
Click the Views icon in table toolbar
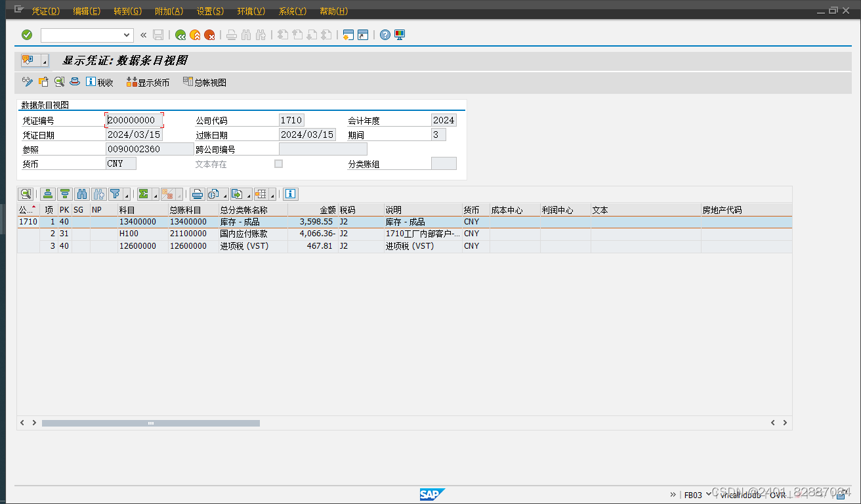[214, 194]
